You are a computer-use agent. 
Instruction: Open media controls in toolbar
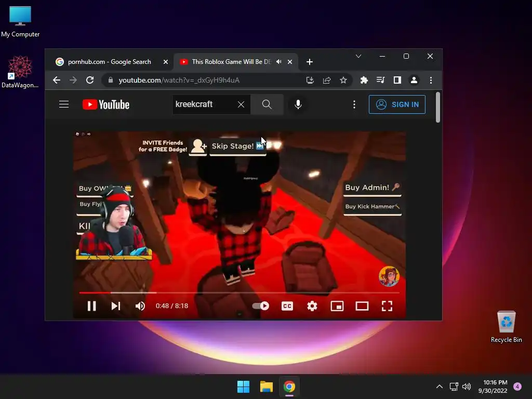(x=381, y=80)
